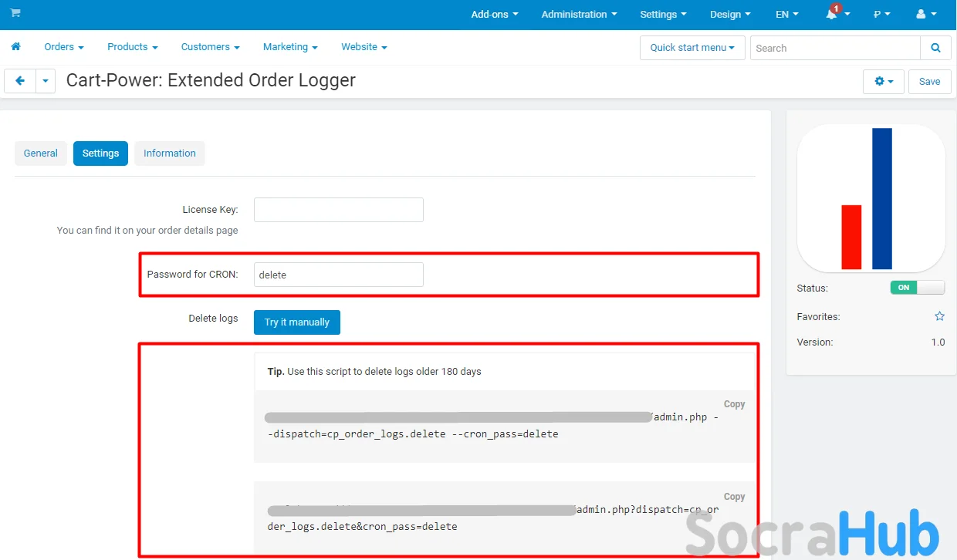
Task: Copy the first admin.php script command
Action: click(x=734, y=404)
